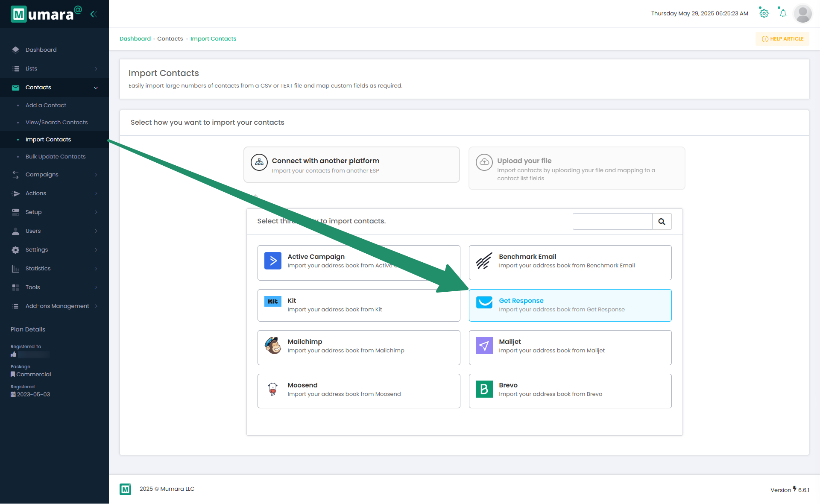Go to Dashboard in the sidebar

tap(54, 50)
